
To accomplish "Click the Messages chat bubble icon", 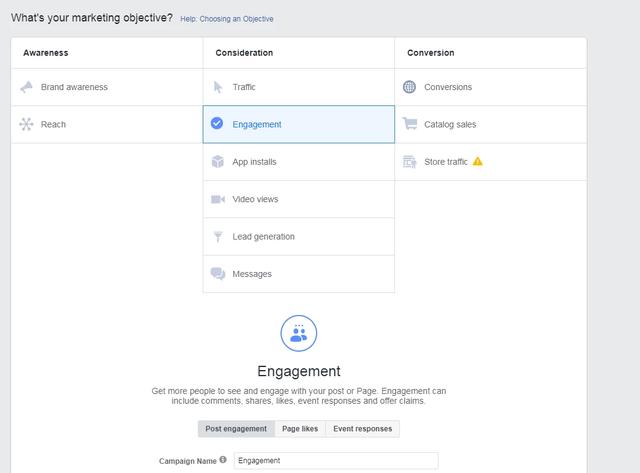I will pos(217,274).
